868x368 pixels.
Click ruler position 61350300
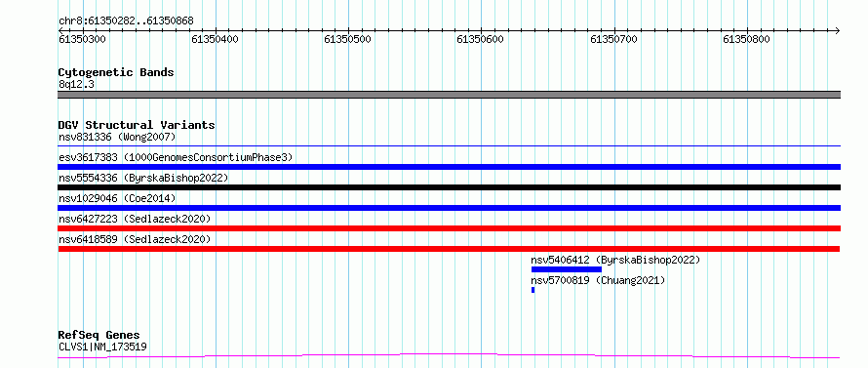(x=83, y=39)
